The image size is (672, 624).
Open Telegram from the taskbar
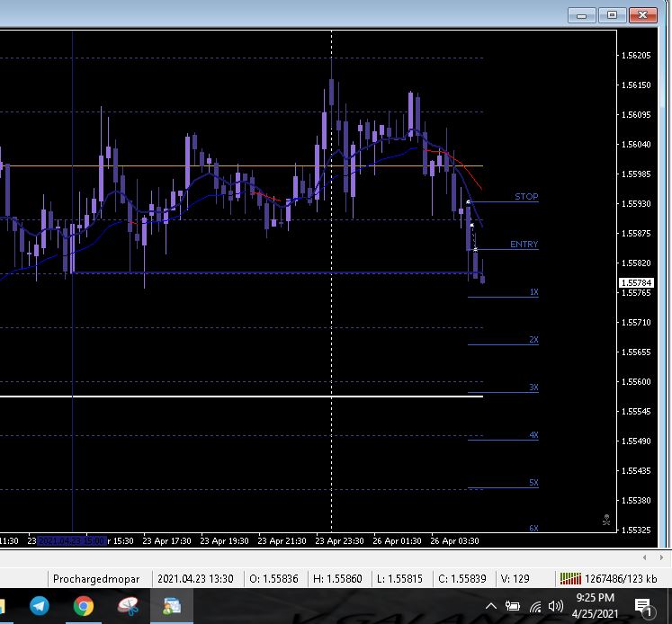pos(40,606)
